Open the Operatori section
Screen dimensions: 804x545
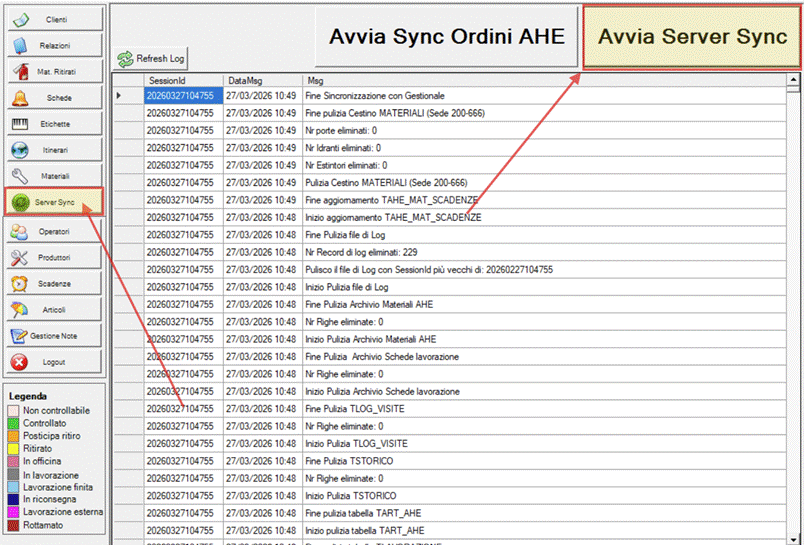coord(55,231)
